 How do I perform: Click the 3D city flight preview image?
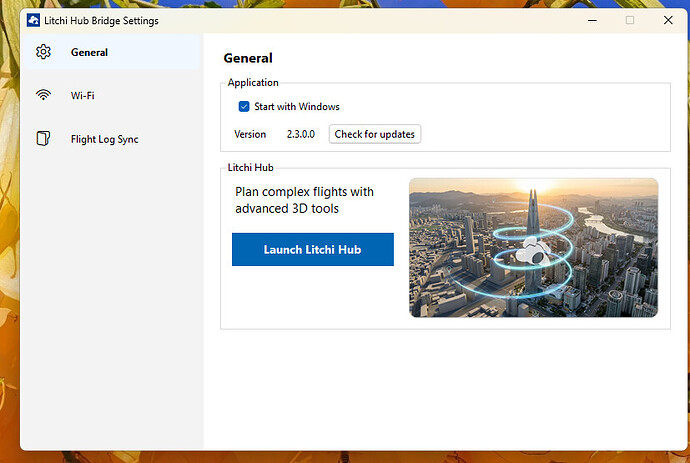[x=533, y=247]
